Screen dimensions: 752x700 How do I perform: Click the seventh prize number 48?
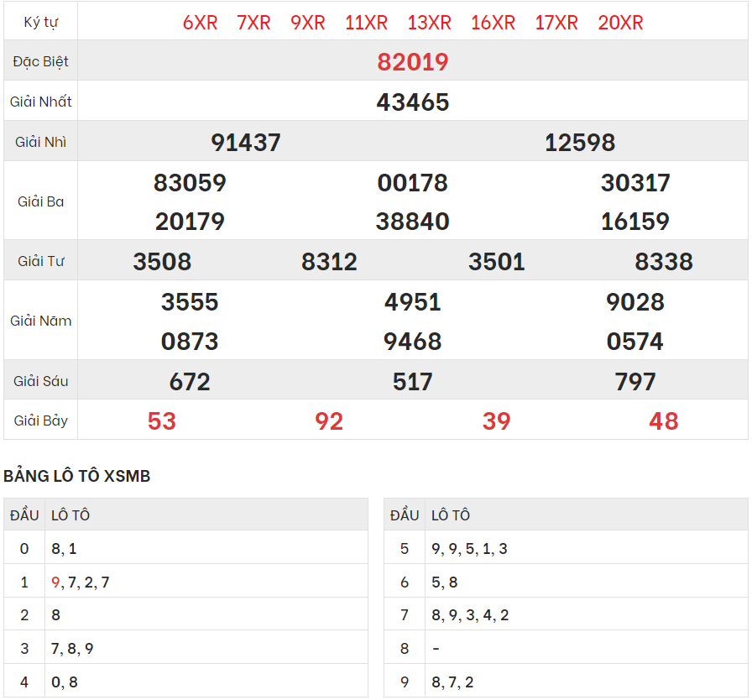coord(664,421)
